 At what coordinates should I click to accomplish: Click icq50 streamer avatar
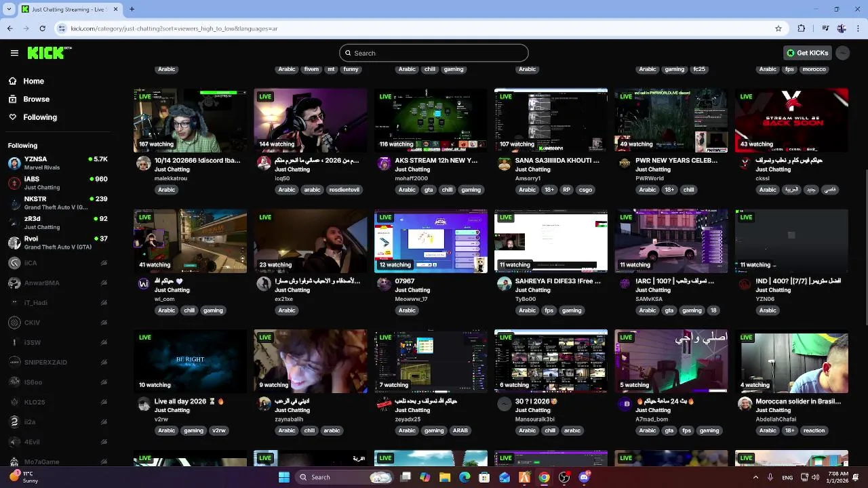pos(264,163)
